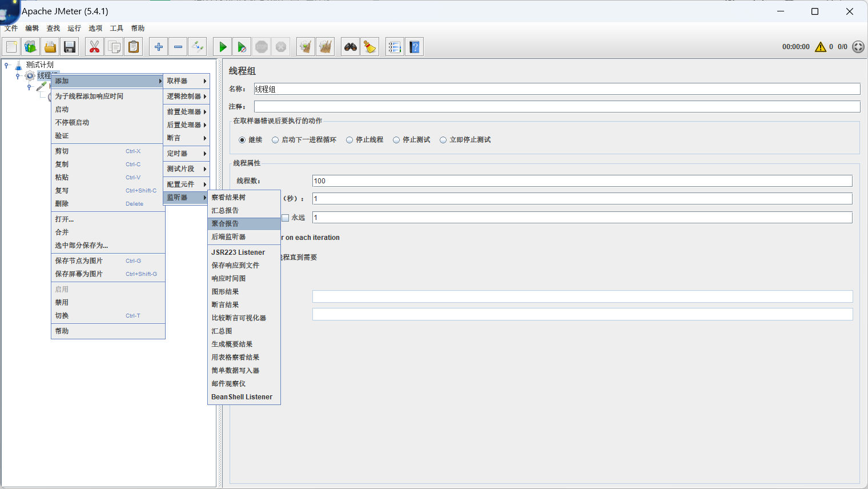Choose 聚合报告 from listener submenu
This screenshot has width=868, height=489.
(244, 224)
